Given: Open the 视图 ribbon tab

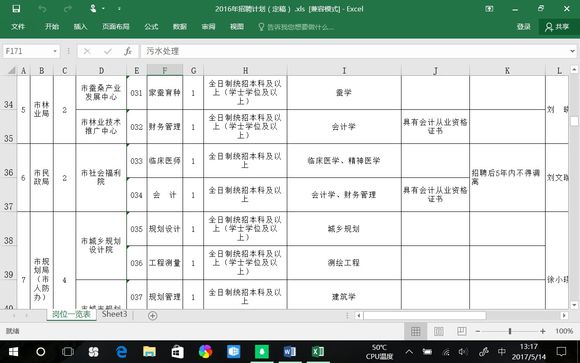Looking at the screenshot, I should pos(237,27).
